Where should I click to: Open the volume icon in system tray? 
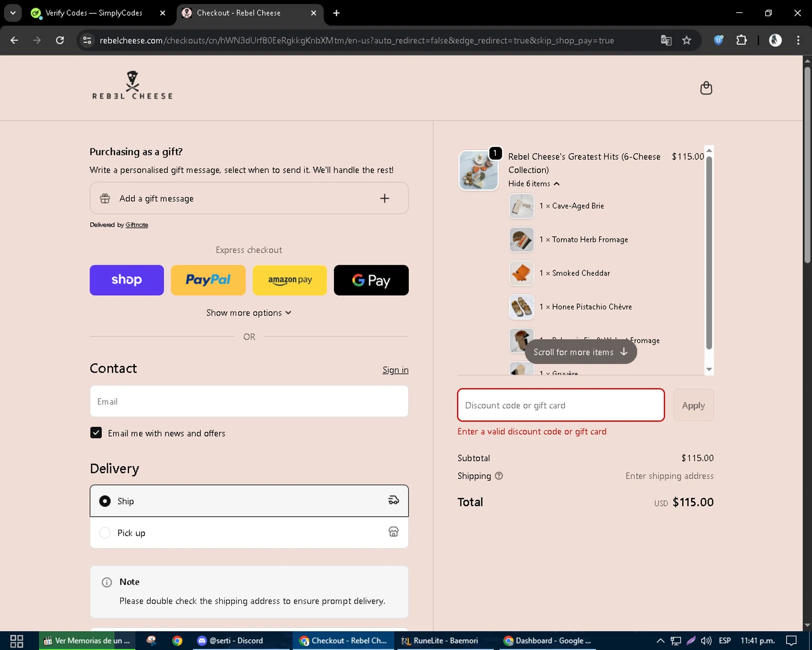(706, 641)
